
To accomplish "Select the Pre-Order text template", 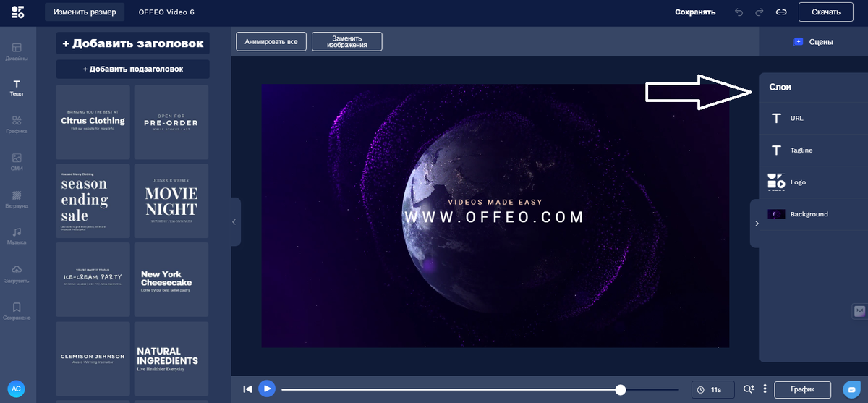I will 171,122.
